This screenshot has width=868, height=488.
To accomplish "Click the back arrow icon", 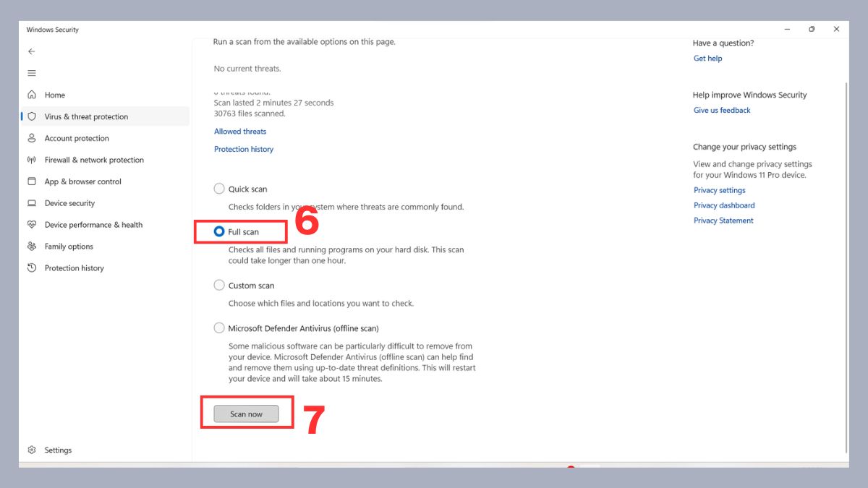I will point(31,51).
